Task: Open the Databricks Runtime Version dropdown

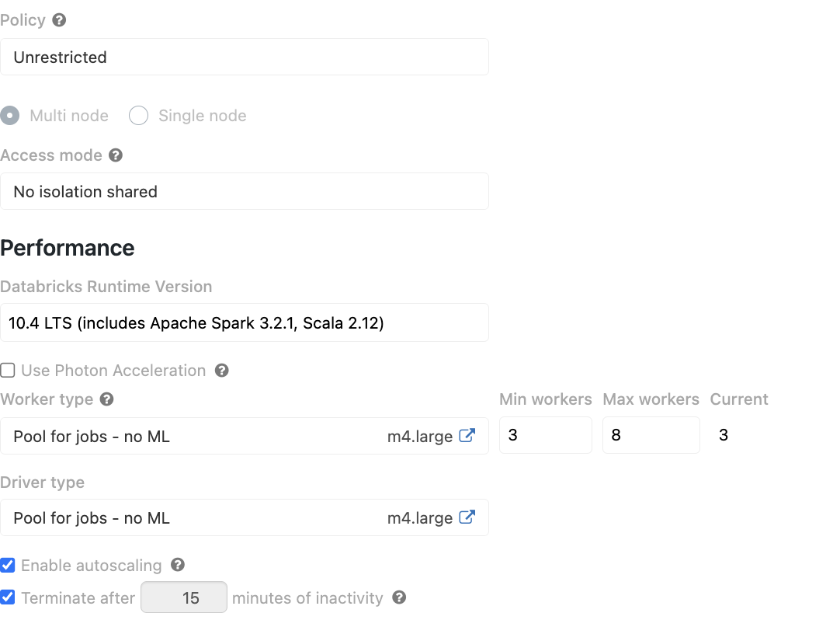Action: tap(245, 322)
